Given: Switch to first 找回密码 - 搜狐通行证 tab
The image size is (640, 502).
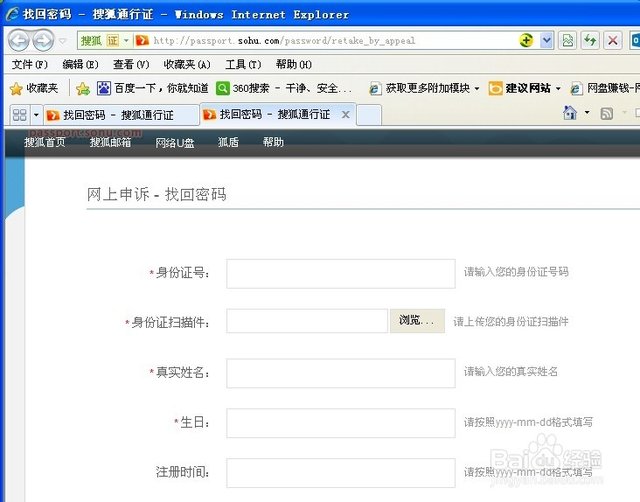Looking at the screenshot, I should tap(120, 115).
